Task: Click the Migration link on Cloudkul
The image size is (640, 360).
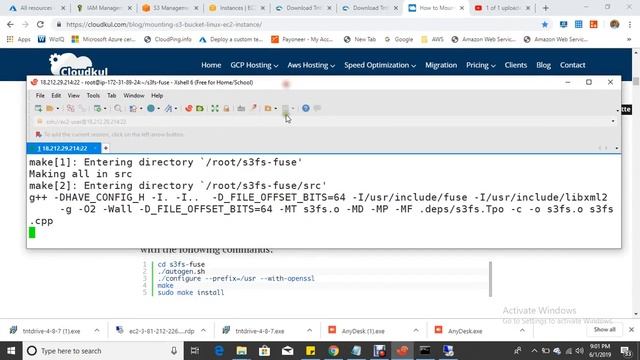Action: [x=441, y=65]
